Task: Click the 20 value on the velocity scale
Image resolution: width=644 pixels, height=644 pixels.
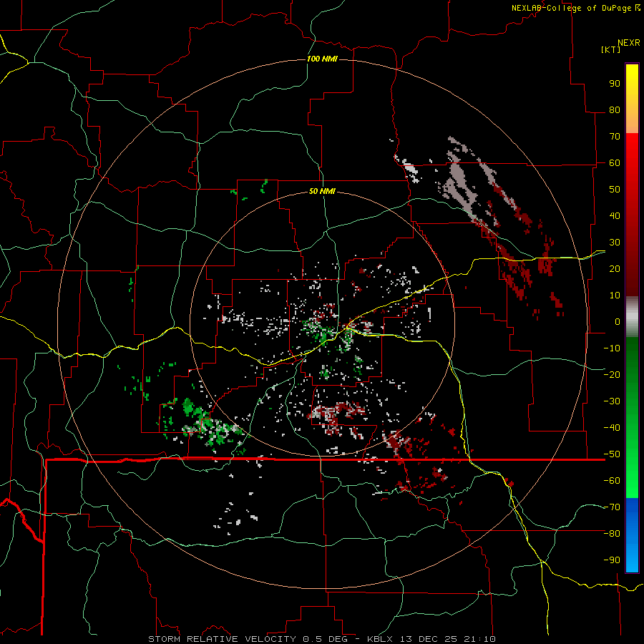Action: tap(615, 268)
